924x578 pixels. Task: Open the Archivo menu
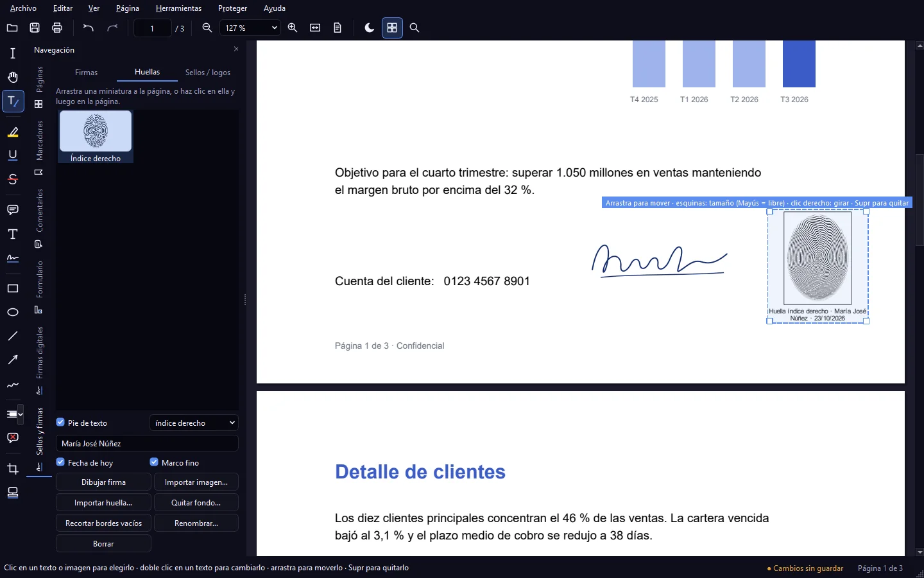coord(23,8)
